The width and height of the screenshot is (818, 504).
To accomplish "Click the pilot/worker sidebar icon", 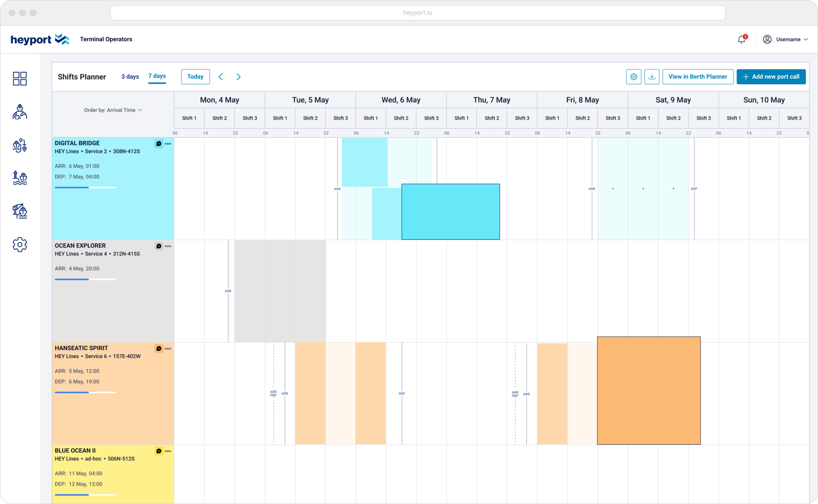I will pos(20,112).
